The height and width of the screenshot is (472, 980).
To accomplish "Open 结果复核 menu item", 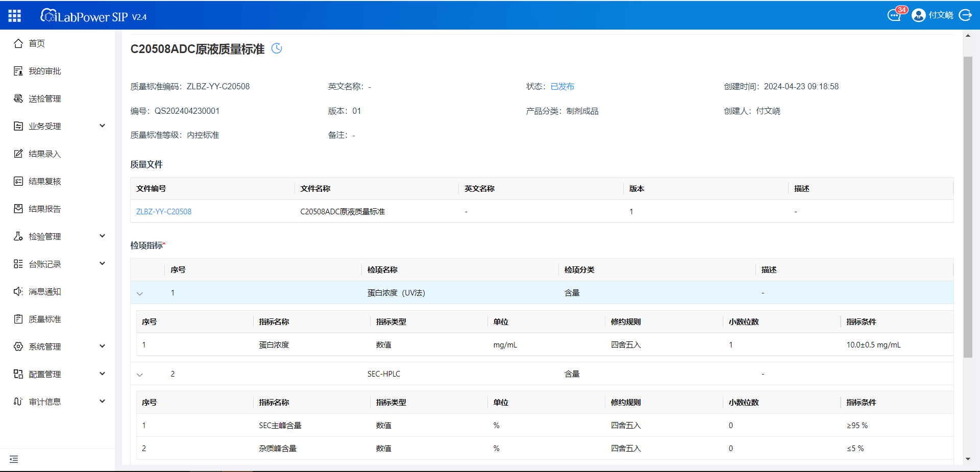I will coord(45,181).
